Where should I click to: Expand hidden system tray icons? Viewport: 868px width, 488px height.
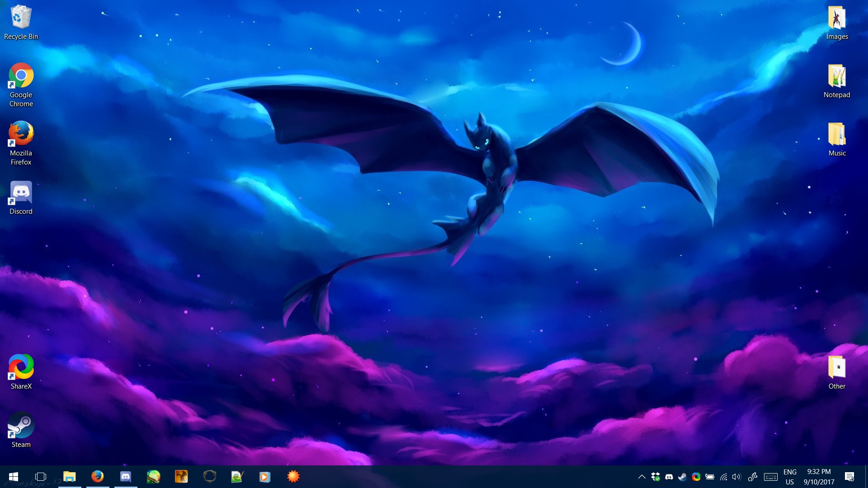pyautogui.click(x=642, y=477)
